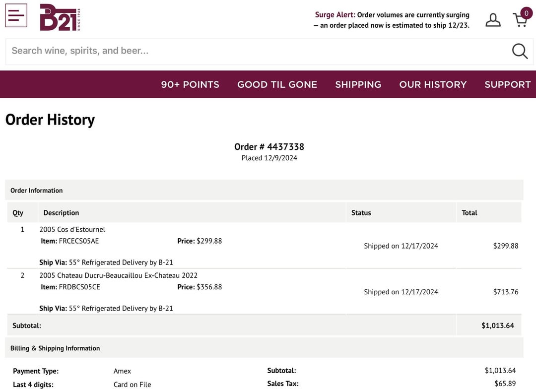This screenshot has height=392, width=536.
Task: Open the 2005 Chateau Ducru-Beaucaillou product
Action: [118, 275]
